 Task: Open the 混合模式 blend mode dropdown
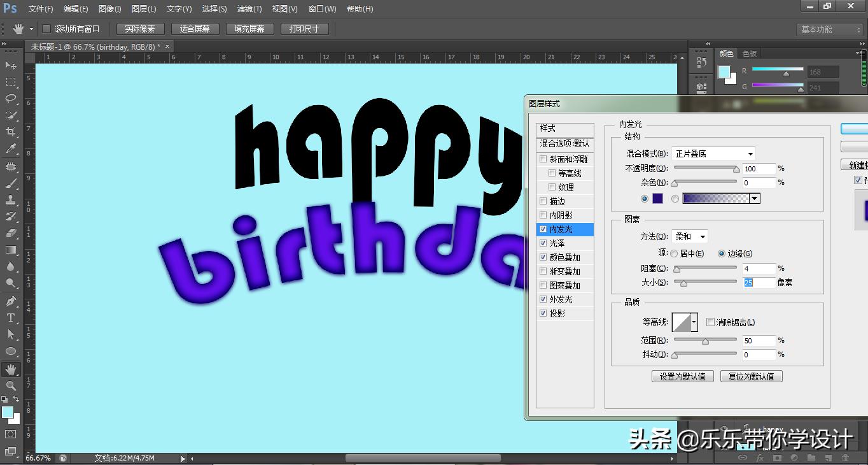713,153
